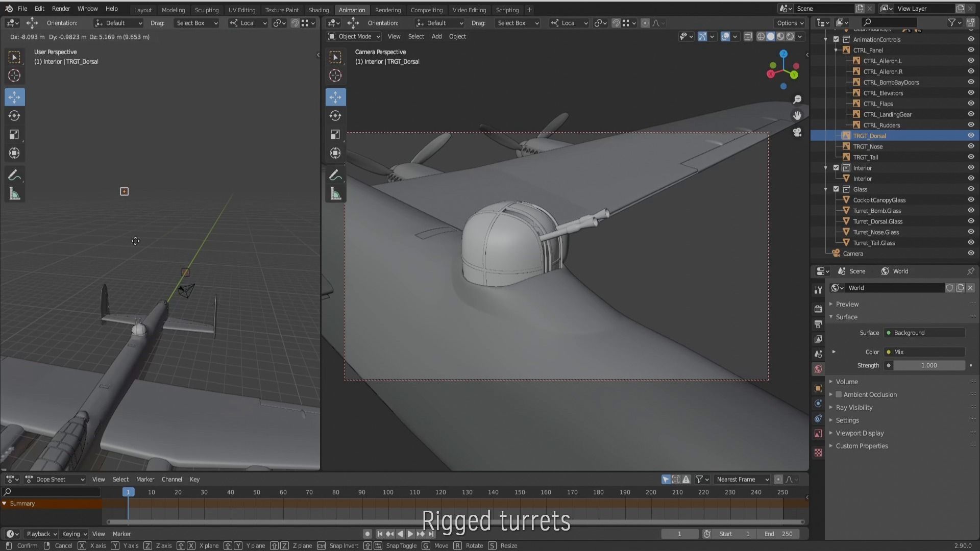
Task: Open the Object Mode dropdown
Action: (x=354, y=36)
